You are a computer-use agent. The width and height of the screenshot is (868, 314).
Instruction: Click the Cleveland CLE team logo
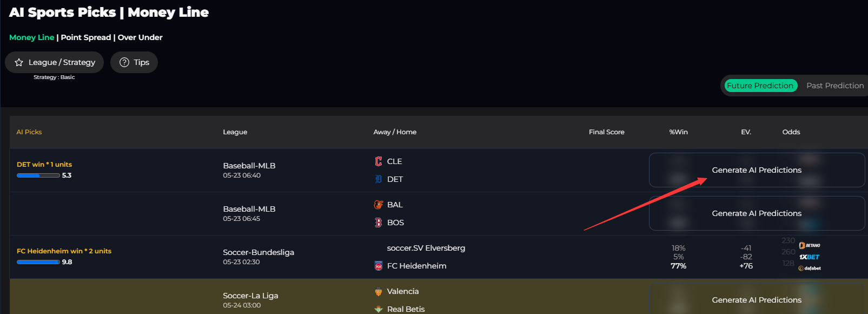coord(379,161)
